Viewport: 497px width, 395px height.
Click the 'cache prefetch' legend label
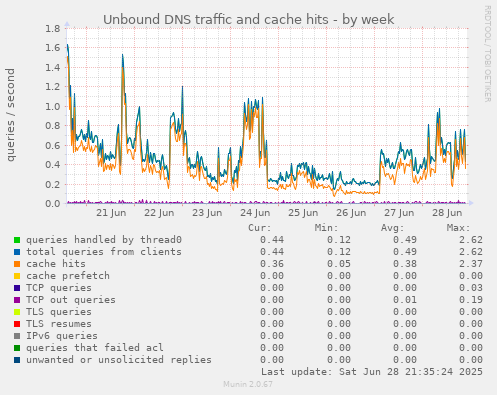point(68,276)
